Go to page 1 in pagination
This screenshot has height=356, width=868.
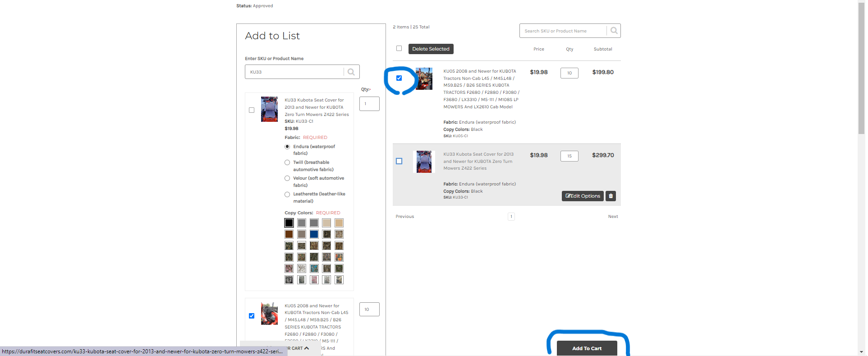point(511,217)
